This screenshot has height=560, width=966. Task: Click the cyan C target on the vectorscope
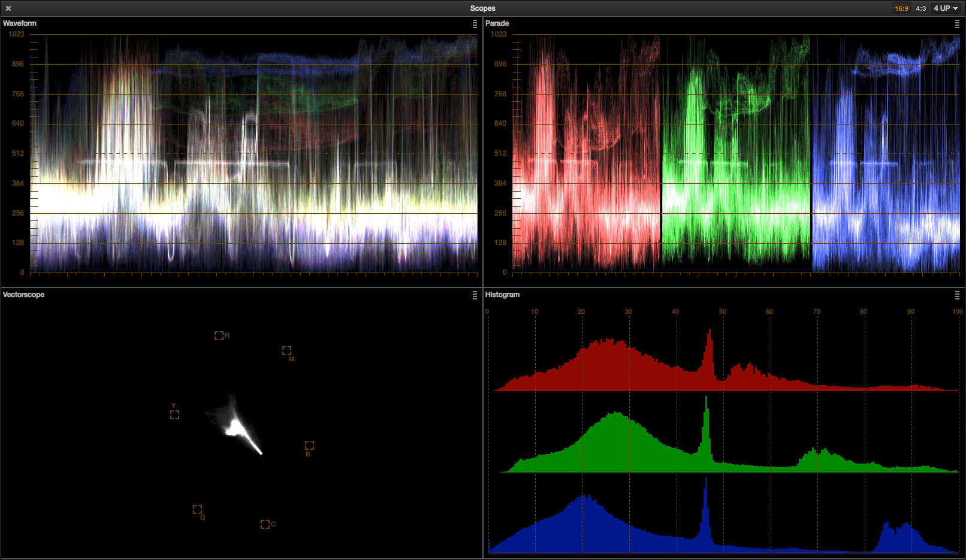click(265, 524)
